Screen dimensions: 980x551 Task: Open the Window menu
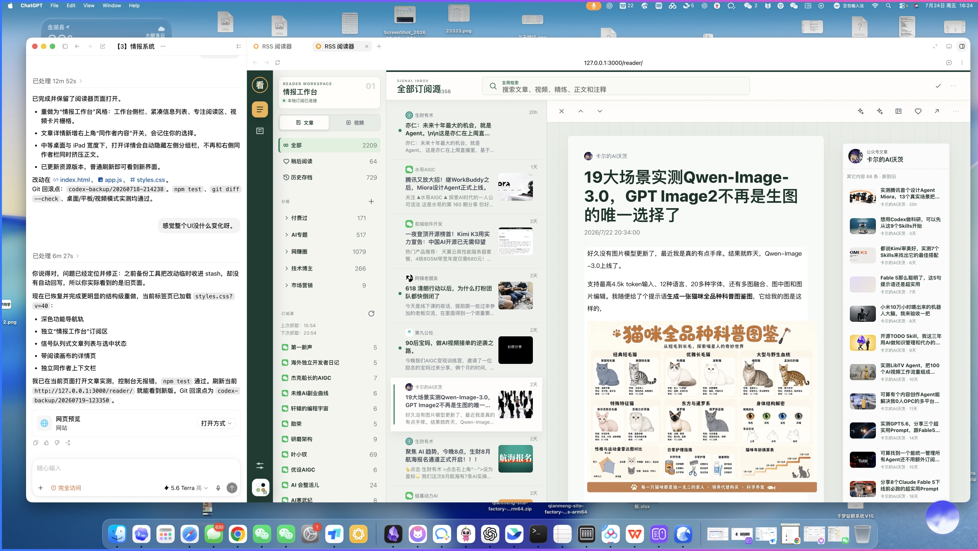(x=112, y=5)
